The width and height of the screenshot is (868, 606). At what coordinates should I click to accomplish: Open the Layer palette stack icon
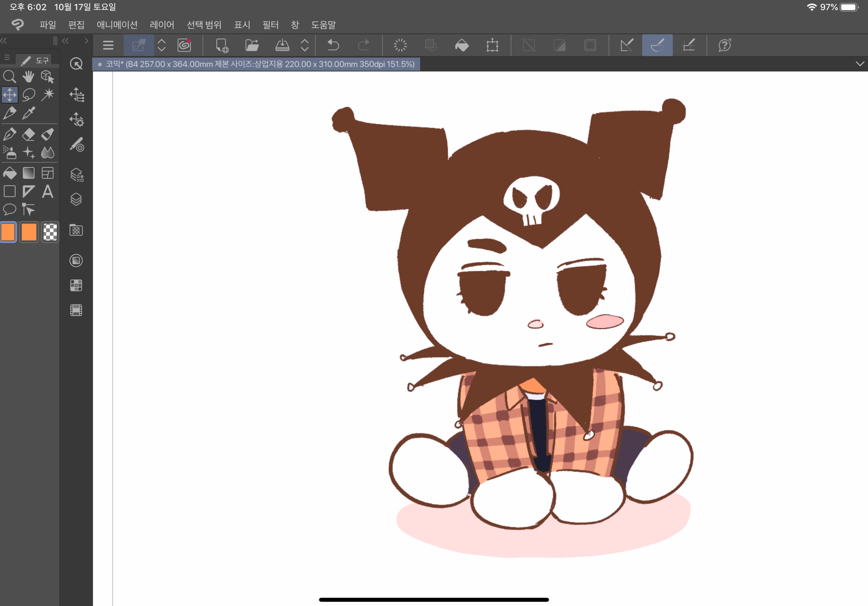point(76,199)
